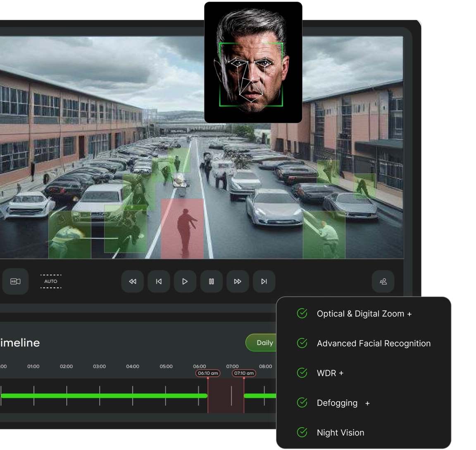Skip to next clip button

(264, 281)
